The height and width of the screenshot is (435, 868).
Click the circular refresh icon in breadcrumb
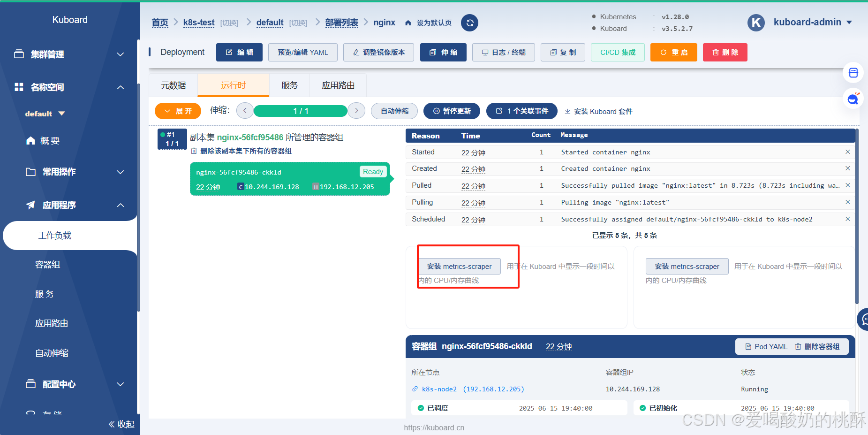[469, 23]
